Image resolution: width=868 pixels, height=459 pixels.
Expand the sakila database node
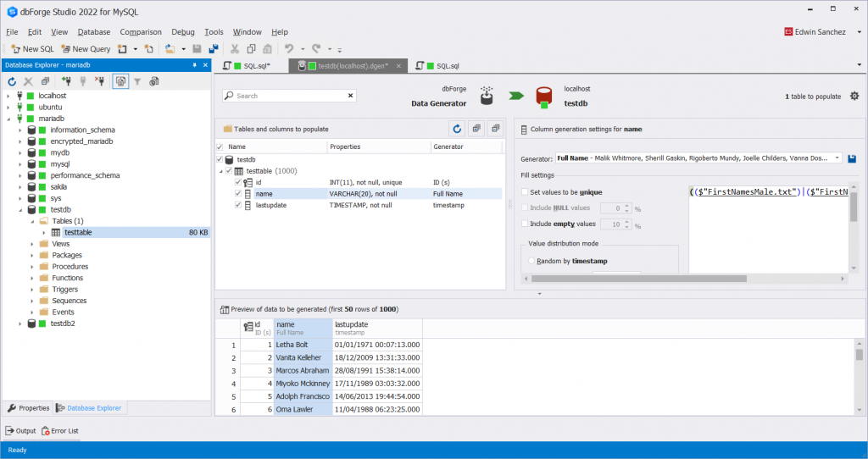pyautogui.click(x=20, y=187)
